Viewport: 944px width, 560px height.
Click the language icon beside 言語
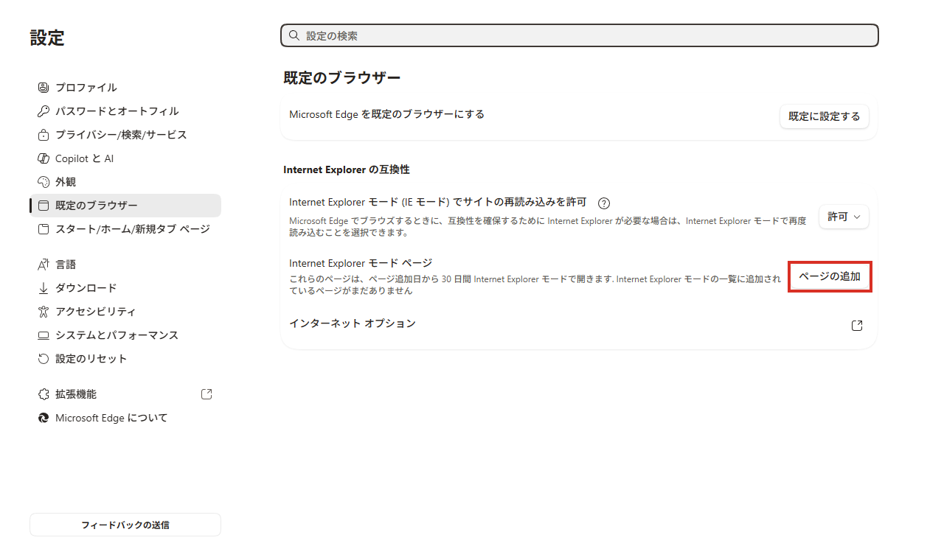click(x=43, y=265)
